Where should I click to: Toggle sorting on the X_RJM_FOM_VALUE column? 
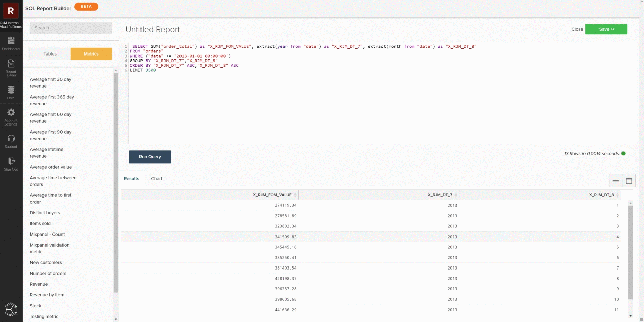(295, 195)
